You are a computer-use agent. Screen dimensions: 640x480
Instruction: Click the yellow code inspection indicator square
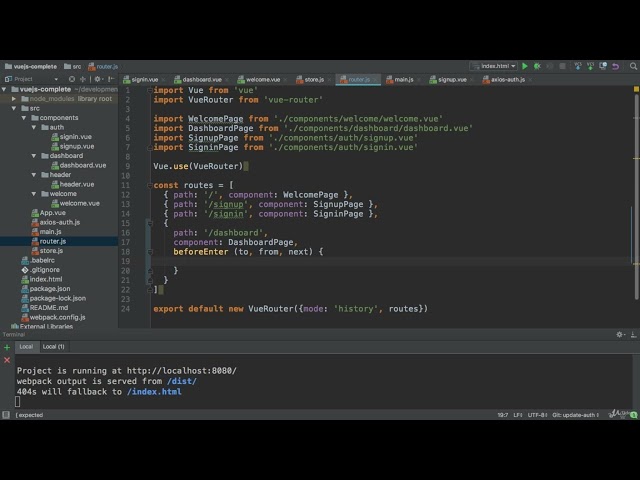pos(636,89)
